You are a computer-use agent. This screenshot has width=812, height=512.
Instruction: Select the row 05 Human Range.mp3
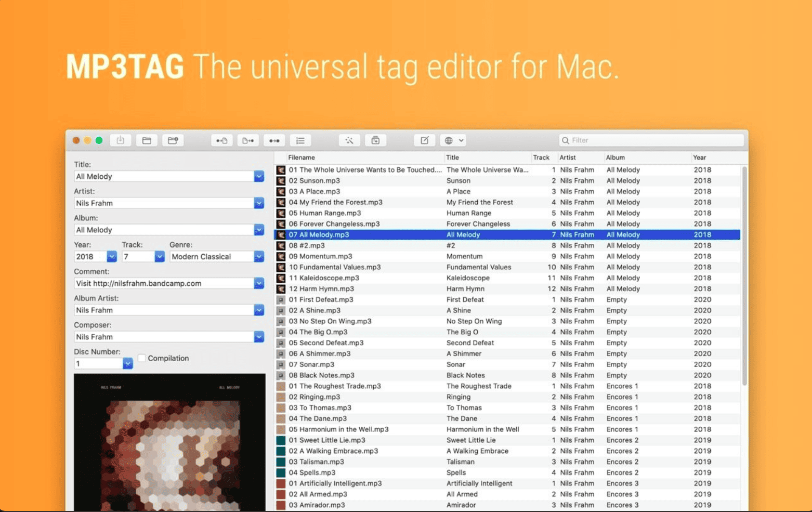coord(507,213)
